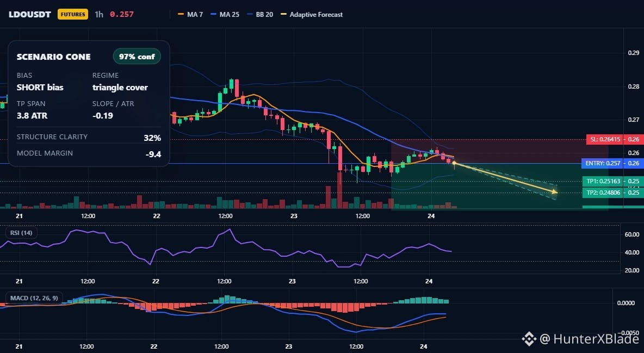
Task: Click the 21 date label on price chart
Action: (19, 216)
